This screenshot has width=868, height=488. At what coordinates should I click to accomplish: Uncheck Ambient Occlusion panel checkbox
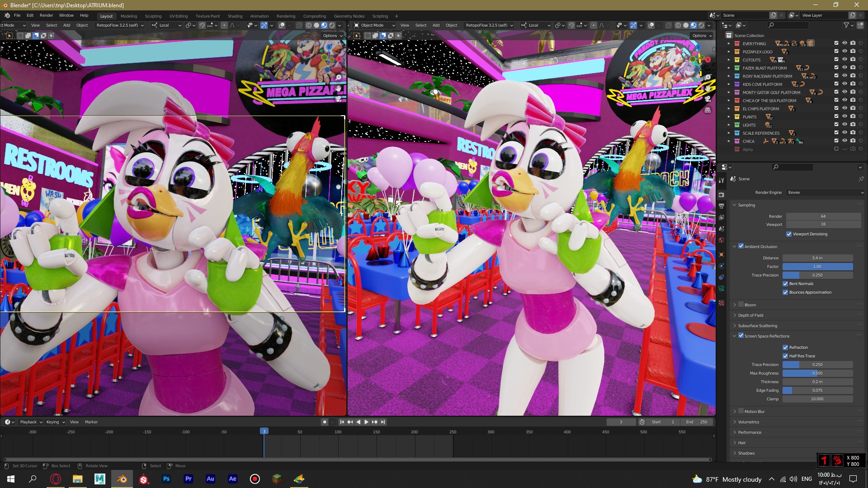(741, 246)
